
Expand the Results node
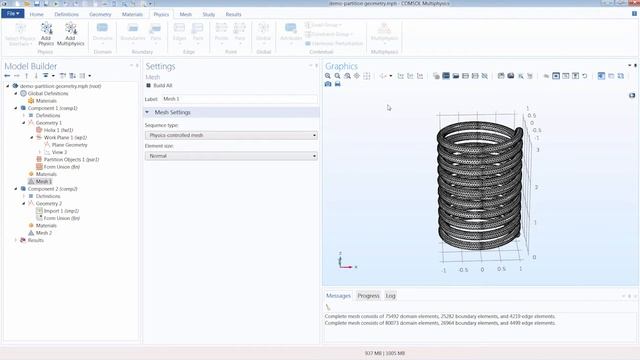(x=16, y=240)
